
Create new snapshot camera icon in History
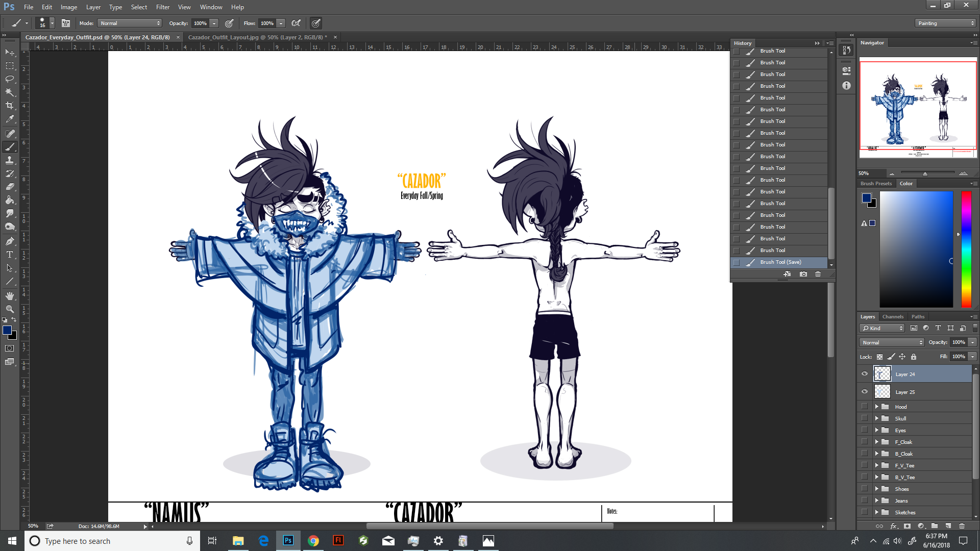tap(803, 274)
